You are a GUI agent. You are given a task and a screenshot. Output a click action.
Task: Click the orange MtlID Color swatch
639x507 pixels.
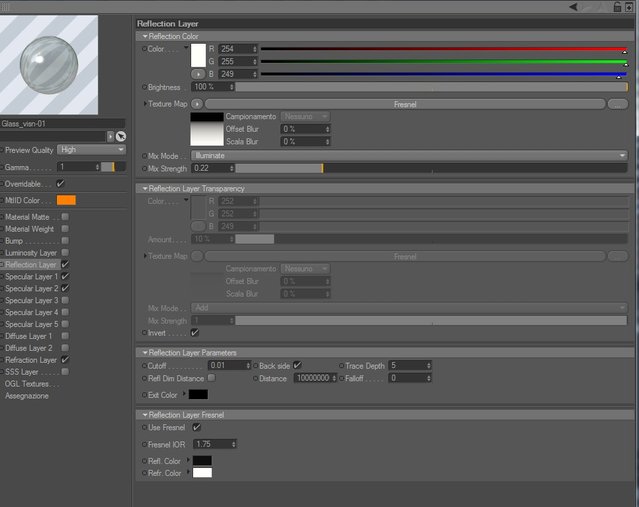(x=66, y=200)
